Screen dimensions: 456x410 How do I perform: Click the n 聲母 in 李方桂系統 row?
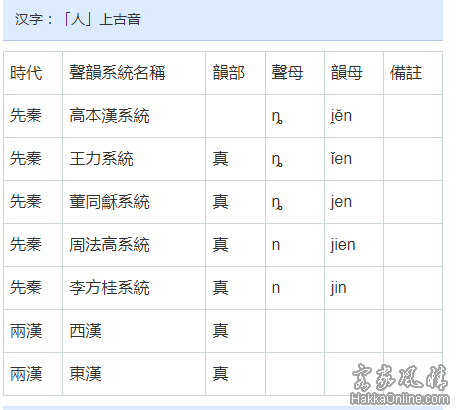[276, 288]
